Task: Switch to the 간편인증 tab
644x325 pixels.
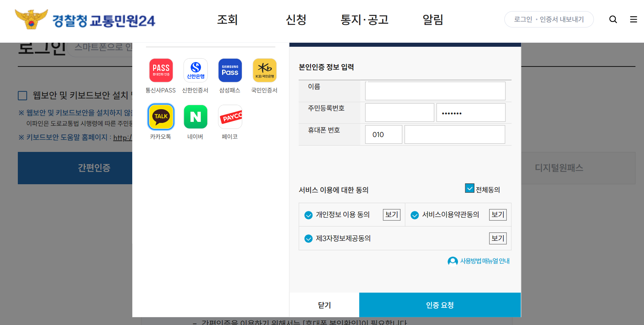Action: click(75, 168)
